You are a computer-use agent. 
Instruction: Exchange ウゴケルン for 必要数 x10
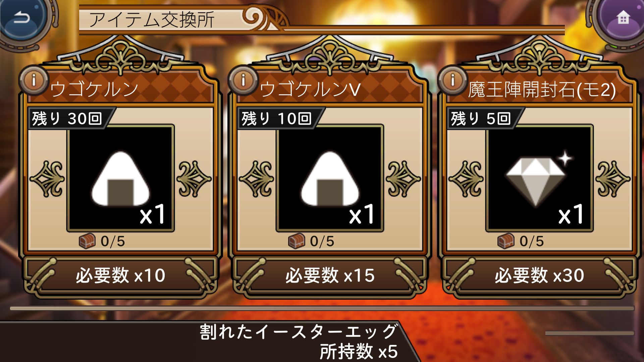pos(120,276)
